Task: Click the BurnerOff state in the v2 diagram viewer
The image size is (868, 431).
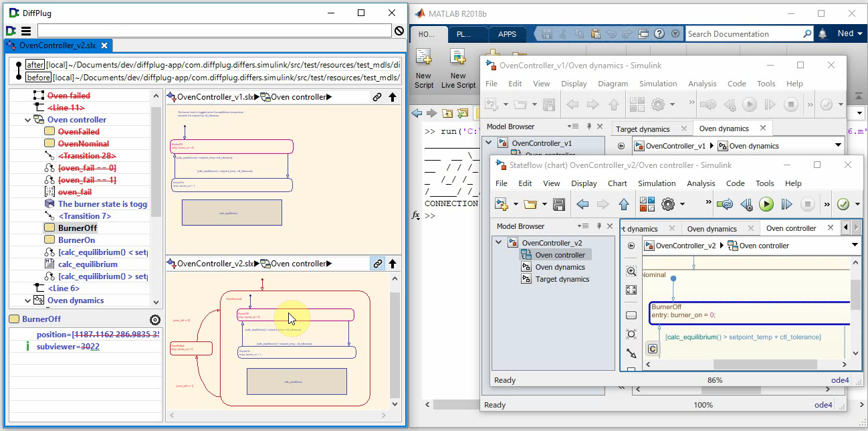Action: coord(295,315)
